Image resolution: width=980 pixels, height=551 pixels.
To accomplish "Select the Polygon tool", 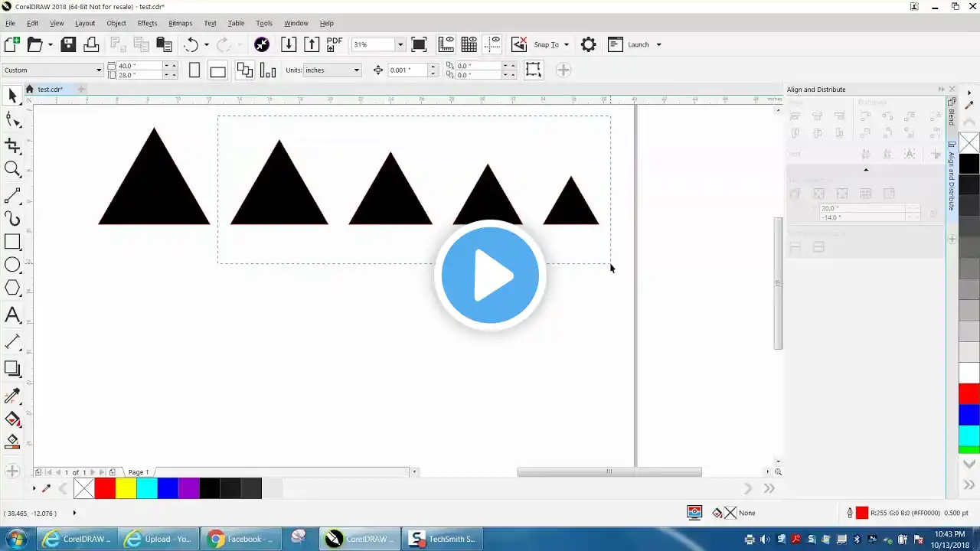I will click(x=12, y=288).
